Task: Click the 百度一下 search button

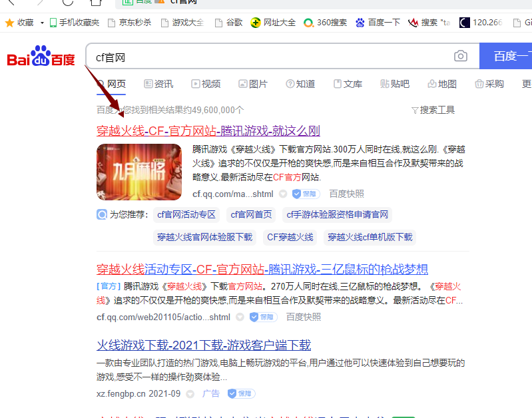Action: click(x=505, y=56)
